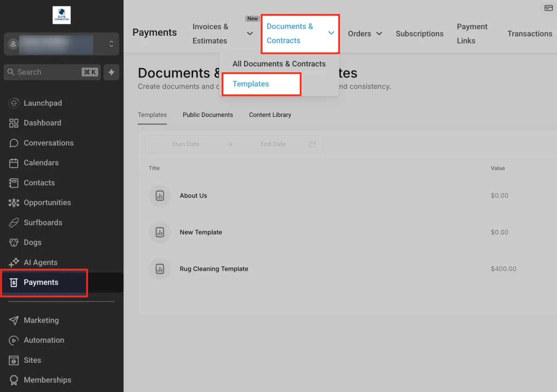Open the Subscriptions link in top navigation
557x392 pixels.
[x=419, y=33]
